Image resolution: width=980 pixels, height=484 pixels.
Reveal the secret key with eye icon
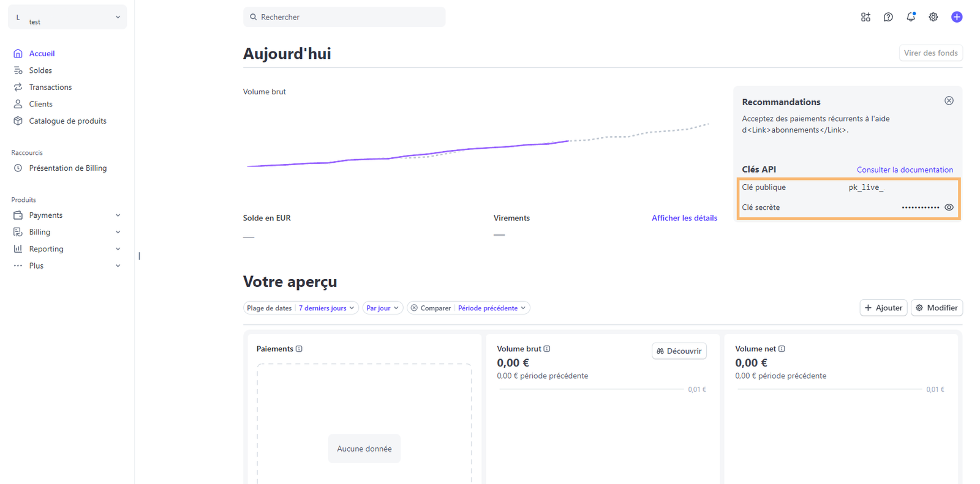(949, 207)
